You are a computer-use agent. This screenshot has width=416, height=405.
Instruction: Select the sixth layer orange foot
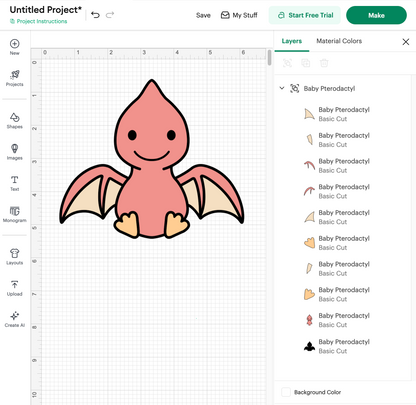click(342, 243)
